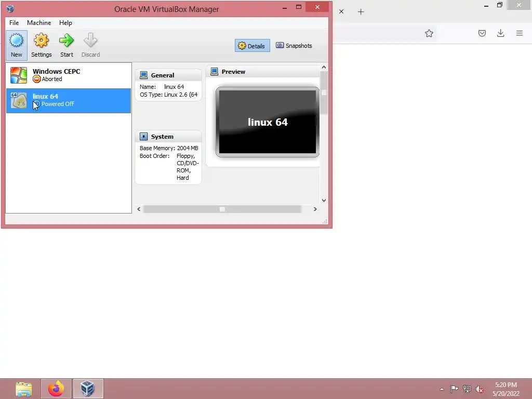Minimize the VirtualBox Manager window
This screenshot has height=399, width=532.
pyautogui.click(x=285, y=7)
